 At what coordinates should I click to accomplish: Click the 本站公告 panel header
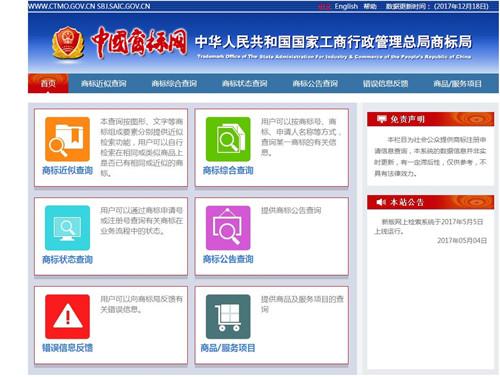pyautogui.click(x=430, y=202)
